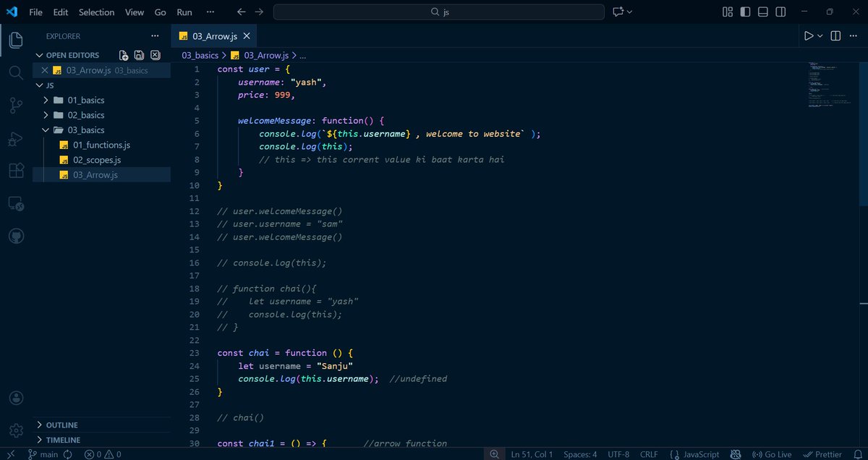Select the 03_Arrow.js editor tab
Screen dimensions: 868x460
coord(213,36)
